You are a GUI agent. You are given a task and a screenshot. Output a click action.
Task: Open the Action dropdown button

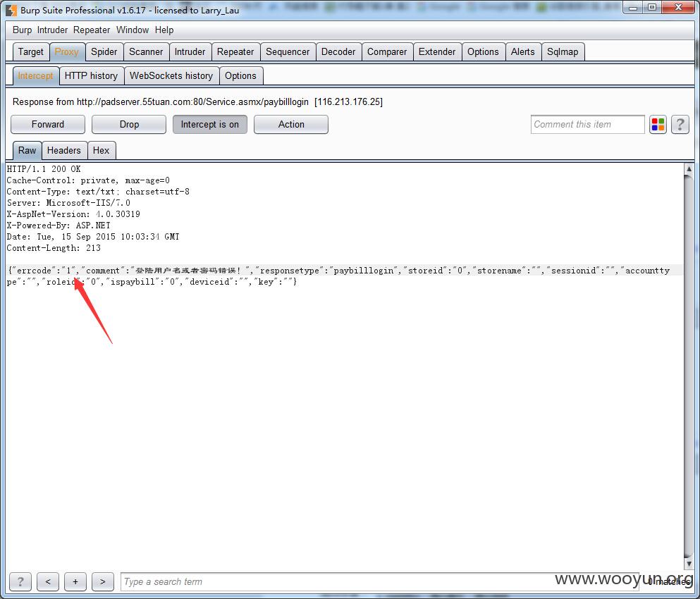click(291, 125)
